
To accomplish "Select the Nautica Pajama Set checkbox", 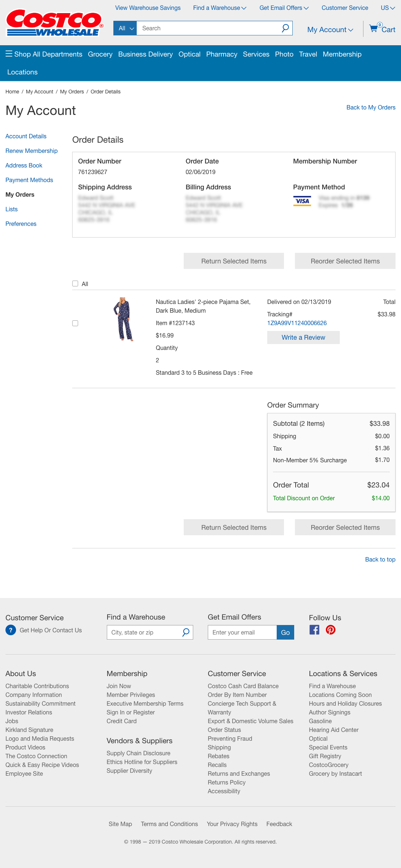I will (75, 323).
